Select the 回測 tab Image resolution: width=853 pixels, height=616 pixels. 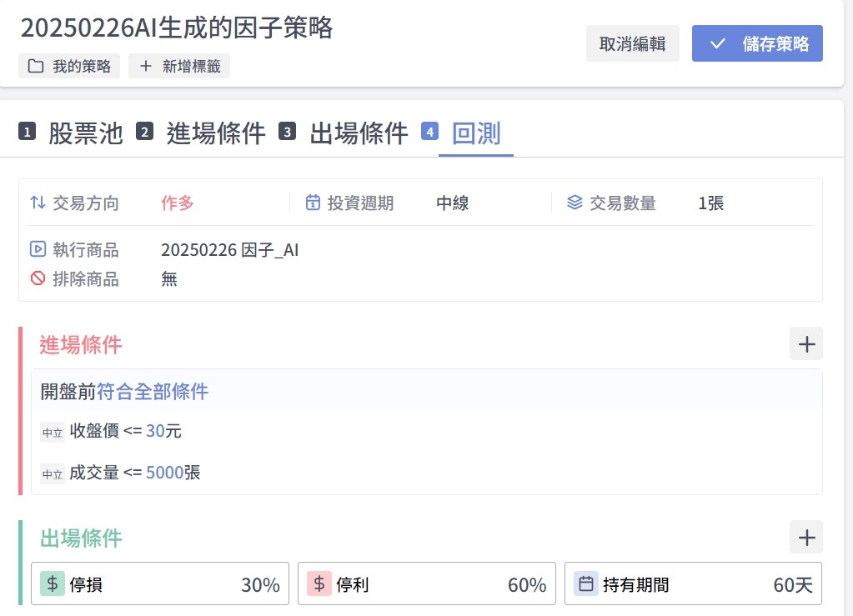coord(475,133)
